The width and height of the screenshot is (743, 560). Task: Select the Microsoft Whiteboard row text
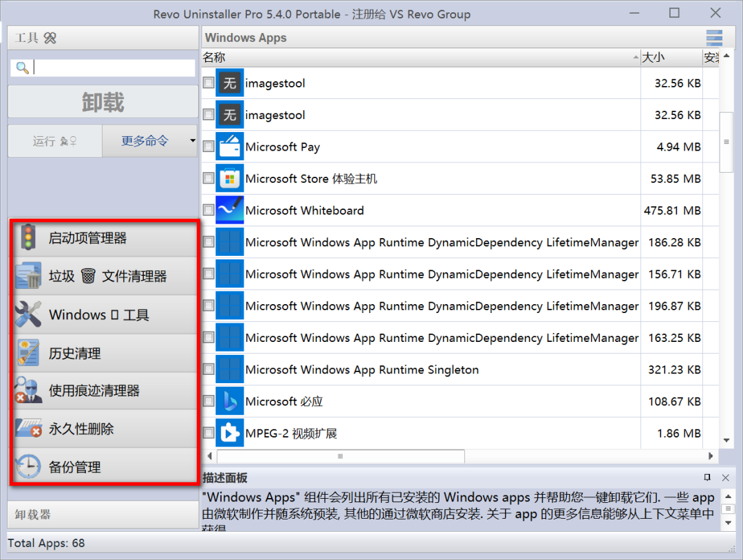[x=305, y=211]
